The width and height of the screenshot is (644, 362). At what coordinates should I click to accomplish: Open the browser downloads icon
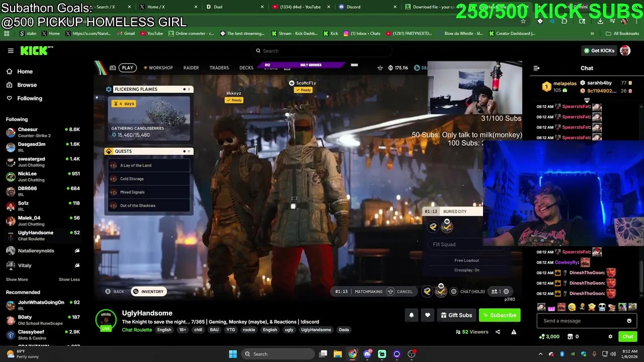[600, 21]
